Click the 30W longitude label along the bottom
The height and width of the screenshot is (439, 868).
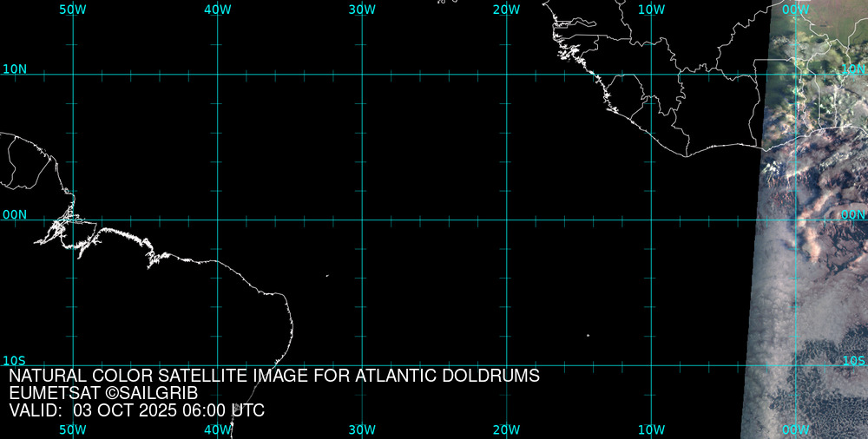(361, 429)
